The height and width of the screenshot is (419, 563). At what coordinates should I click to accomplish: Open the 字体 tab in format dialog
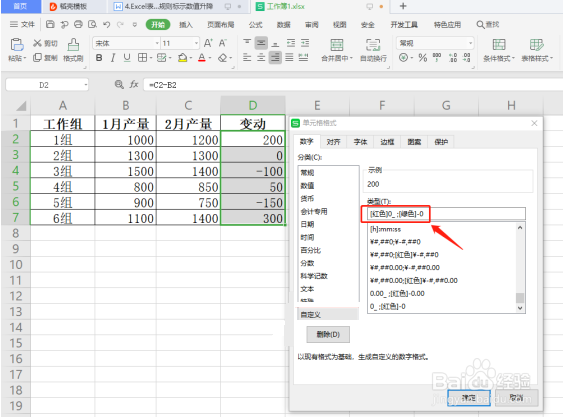pyautogui.click(x=360, y=142)
